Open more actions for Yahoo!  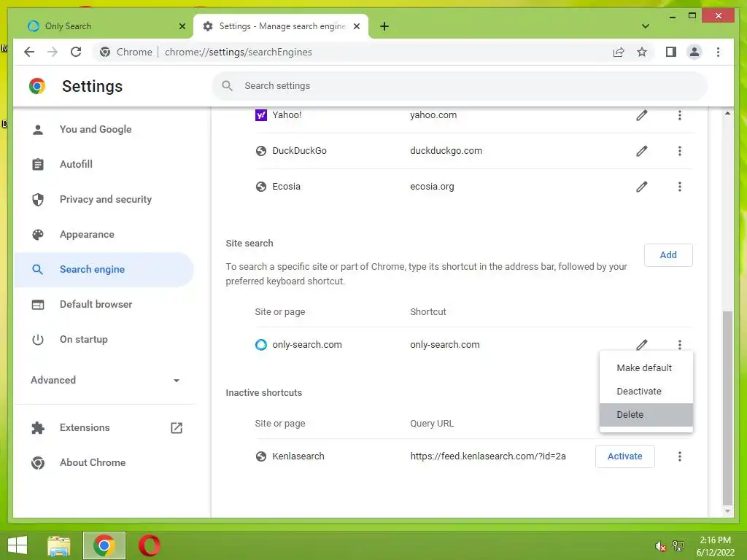coord(680,115)
